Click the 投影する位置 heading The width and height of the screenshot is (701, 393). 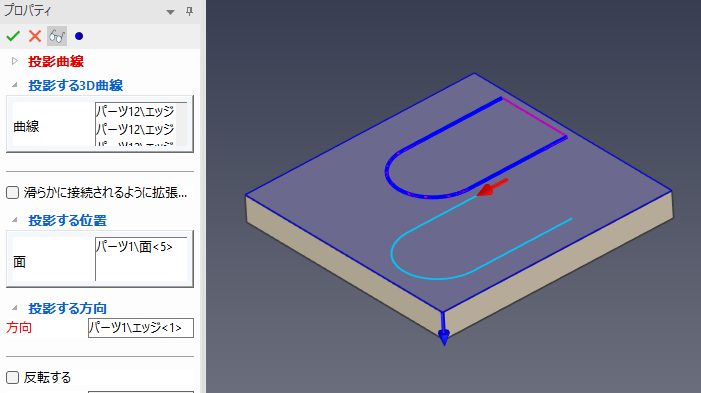coord(68,220)
